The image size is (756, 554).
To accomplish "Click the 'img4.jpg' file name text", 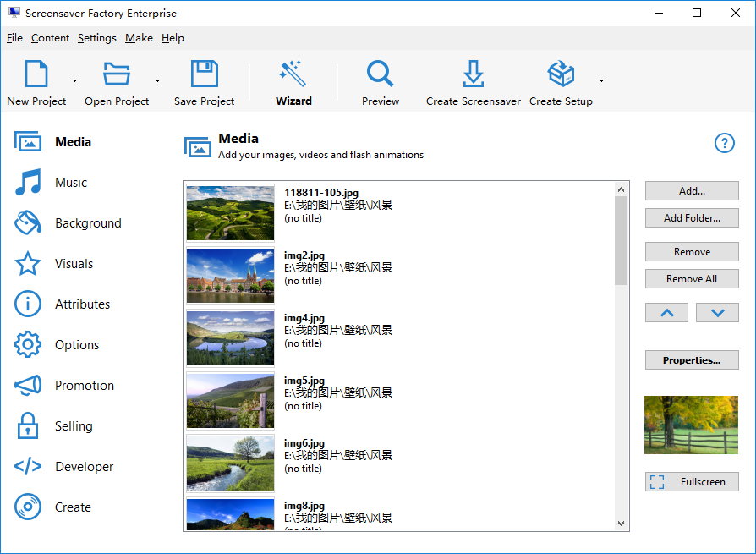I will (x=304, y=318).
